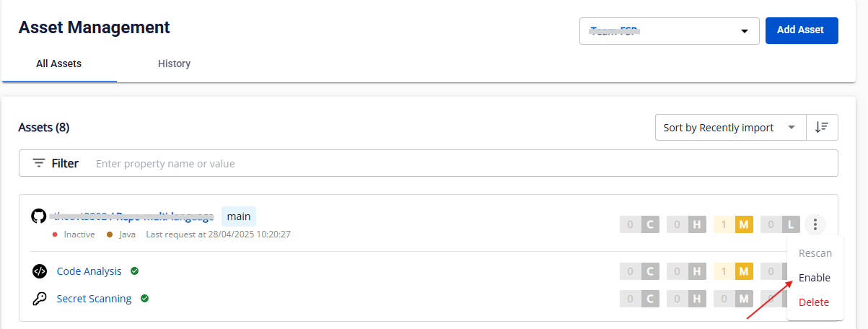This screenshot has height=329, width=868.
Task: Click the medium severity badge in asset header
Action: [733, 224]
